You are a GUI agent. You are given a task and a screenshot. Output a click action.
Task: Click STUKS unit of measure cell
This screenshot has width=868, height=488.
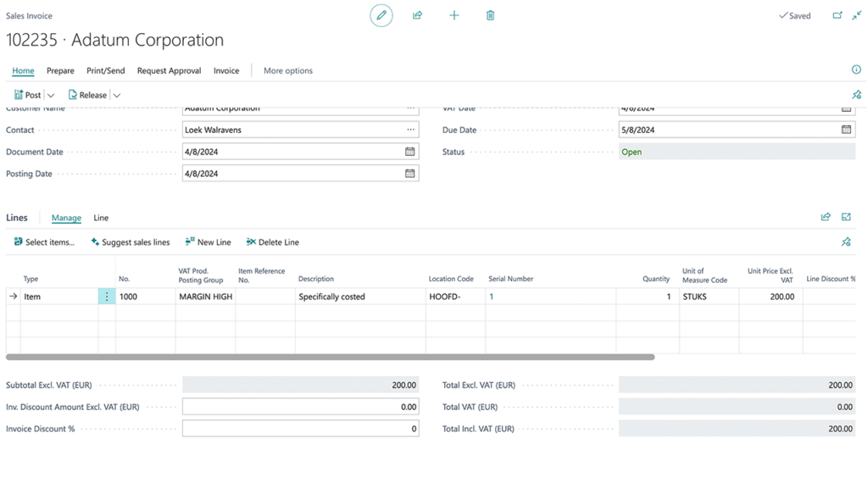709,297
